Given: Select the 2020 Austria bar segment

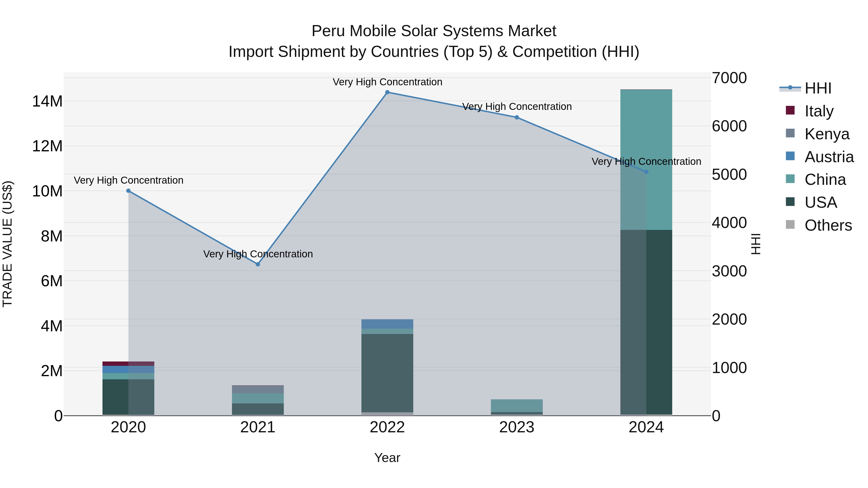Looking at the screenshot, I should (x=128, y=369).
